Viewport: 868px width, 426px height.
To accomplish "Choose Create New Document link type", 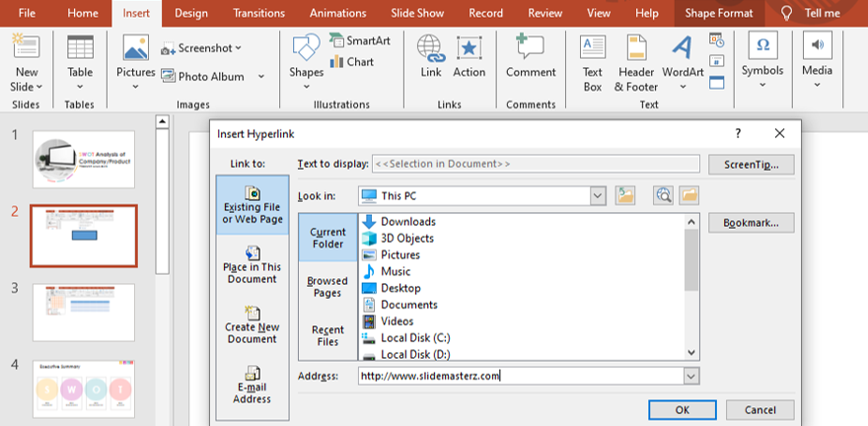I will pyautogui.click(x=252, y=325).
